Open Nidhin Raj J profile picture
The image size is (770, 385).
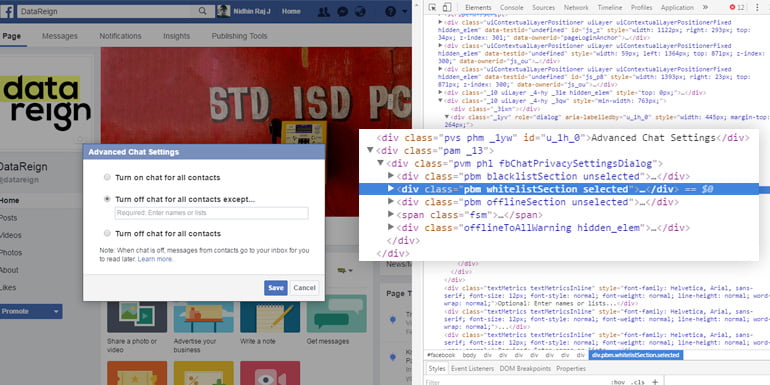(x=223, y=11)
